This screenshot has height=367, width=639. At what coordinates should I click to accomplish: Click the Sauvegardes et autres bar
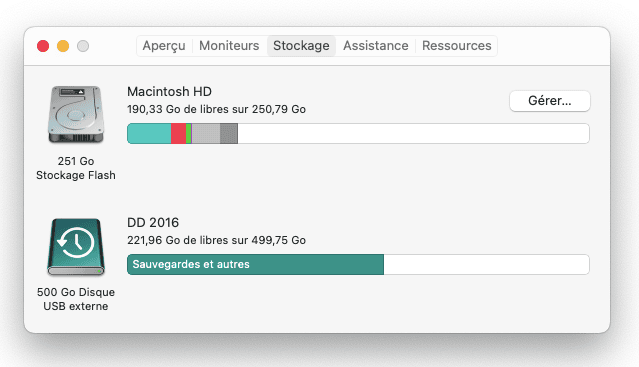[256, 264]
